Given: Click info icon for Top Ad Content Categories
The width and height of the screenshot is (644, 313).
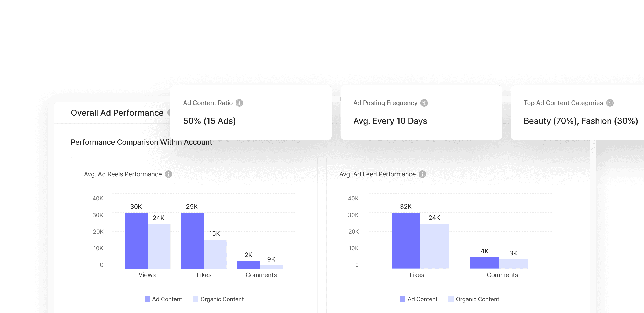Looking at the screenshot, I should [610, 103].
